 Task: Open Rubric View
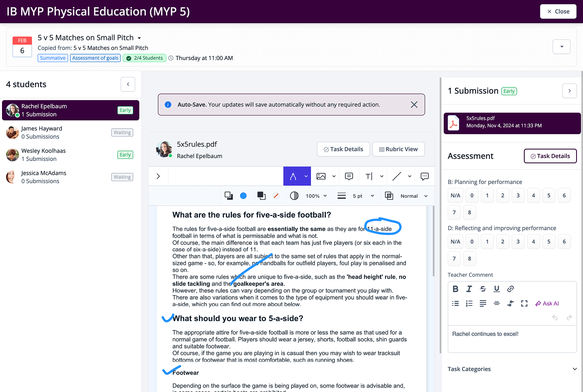398,149
